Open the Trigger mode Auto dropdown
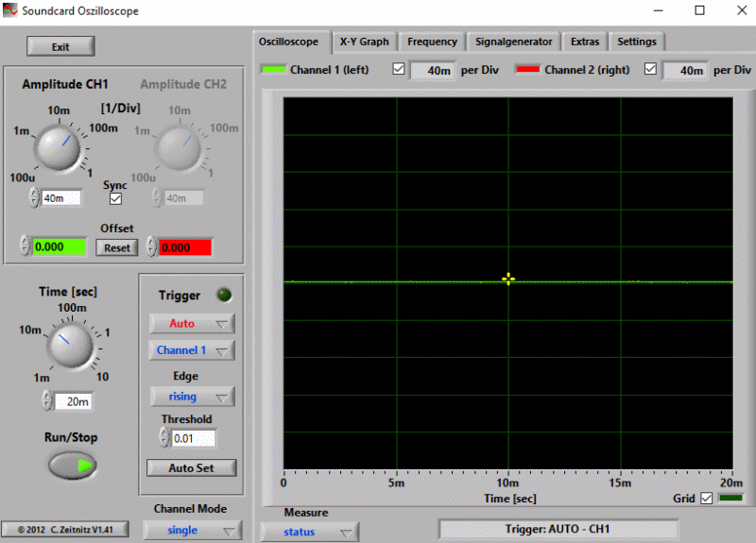756x543 pixels. point(192,323)
